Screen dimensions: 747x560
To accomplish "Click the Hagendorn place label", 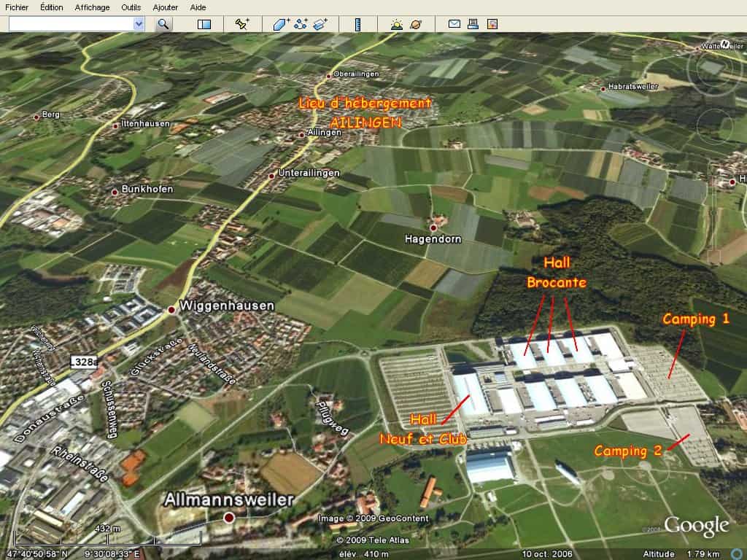I will pos(435,238).
